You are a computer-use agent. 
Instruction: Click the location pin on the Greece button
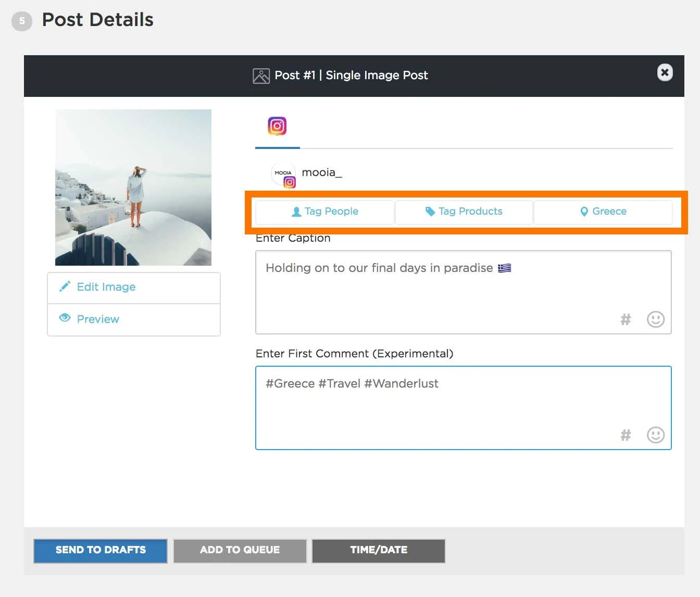coord(584,212)
